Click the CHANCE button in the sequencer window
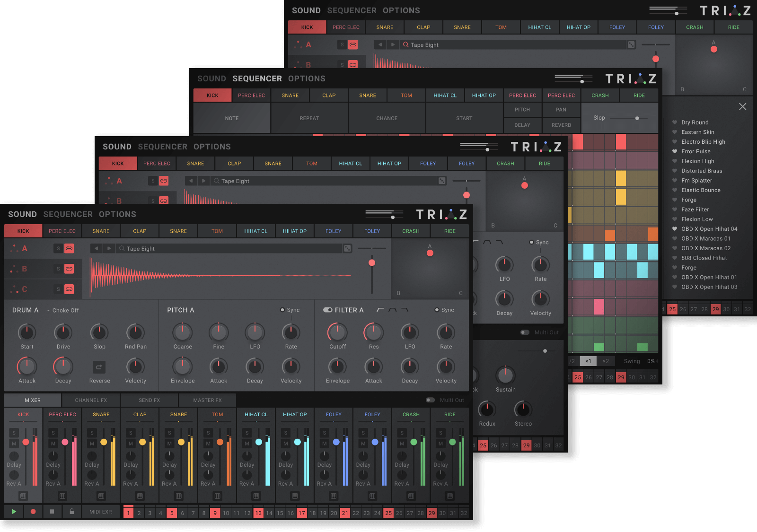 coord(387,118)
